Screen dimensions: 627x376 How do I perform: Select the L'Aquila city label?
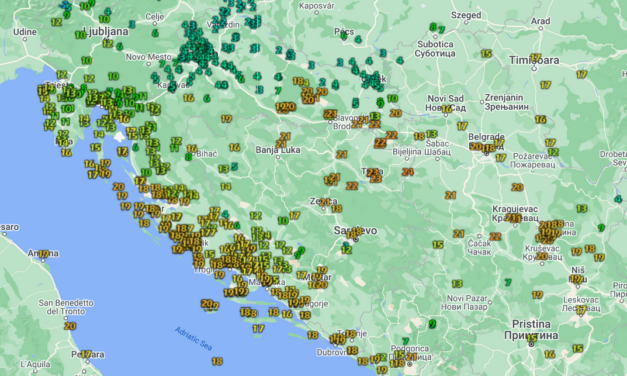tap(35, 364)
